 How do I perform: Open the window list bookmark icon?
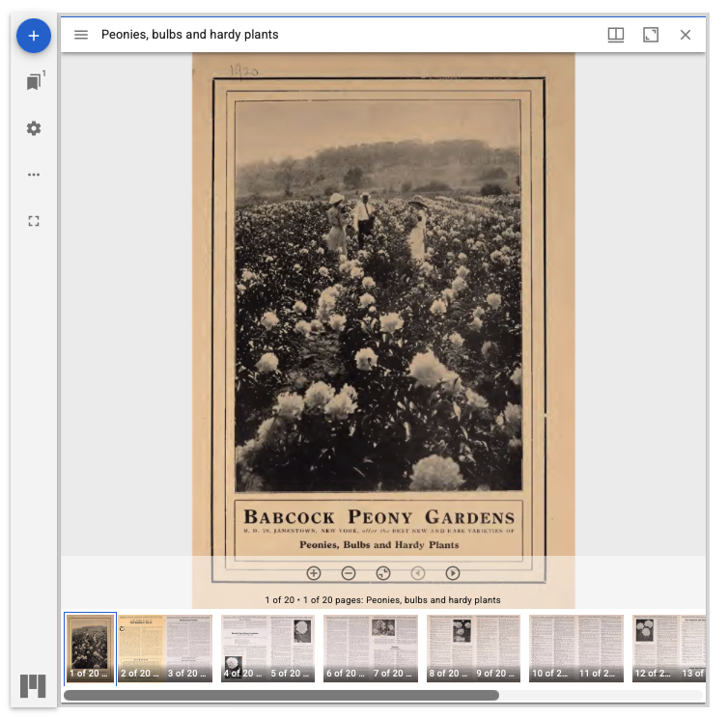34,82
